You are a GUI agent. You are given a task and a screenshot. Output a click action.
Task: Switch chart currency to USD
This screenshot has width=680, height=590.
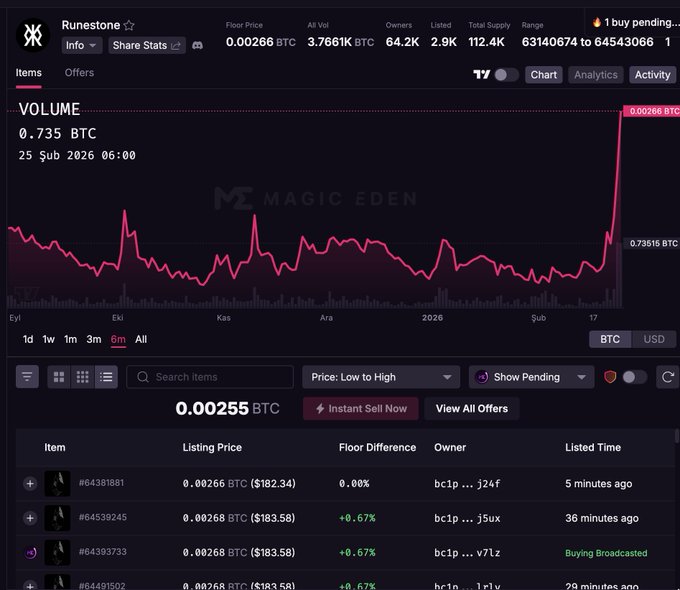pos(654,339)
